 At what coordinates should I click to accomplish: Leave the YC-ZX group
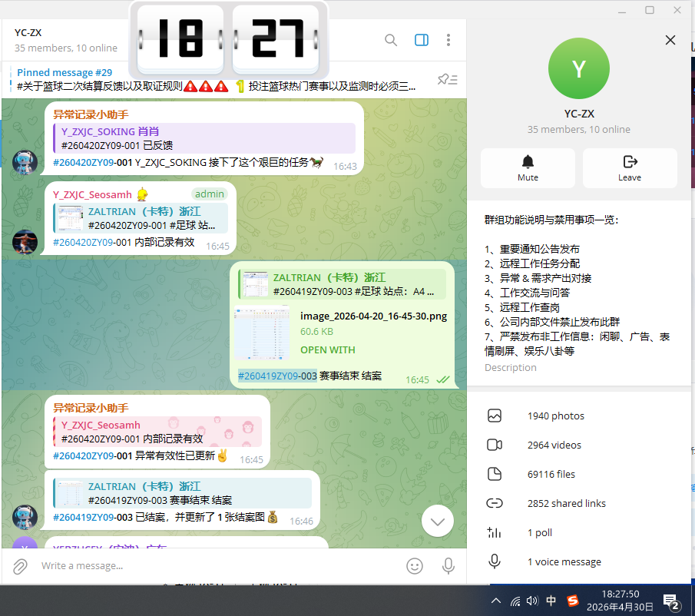click(x=630, y=168)
